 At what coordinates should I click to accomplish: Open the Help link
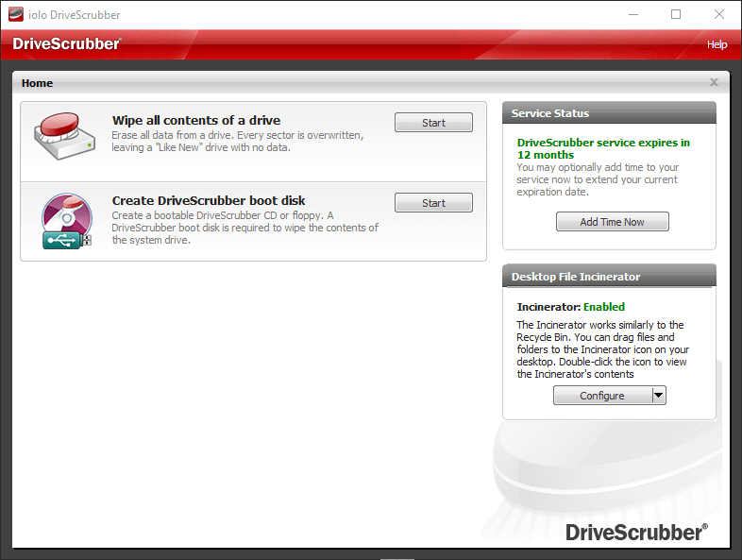point(717,44)
